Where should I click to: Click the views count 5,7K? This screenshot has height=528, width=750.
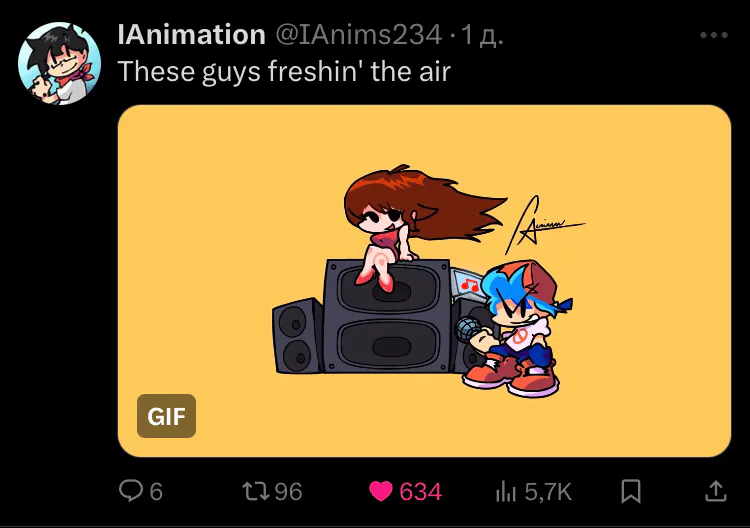click(548, 492)
